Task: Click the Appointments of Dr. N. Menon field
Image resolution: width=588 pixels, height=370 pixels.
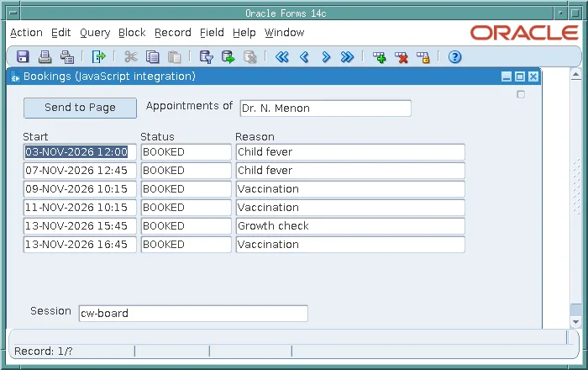Action: click(x=326, y=108)
